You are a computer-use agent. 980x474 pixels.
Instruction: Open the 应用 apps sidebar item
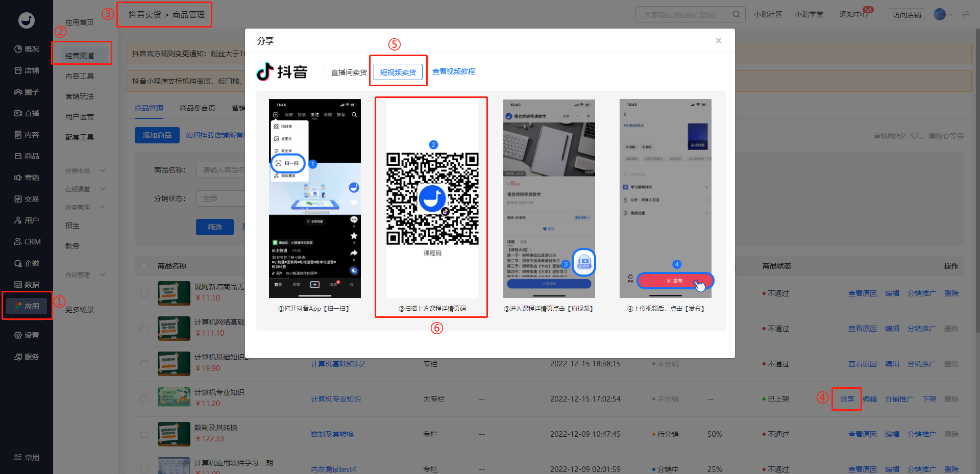click(x=27, y=306)
